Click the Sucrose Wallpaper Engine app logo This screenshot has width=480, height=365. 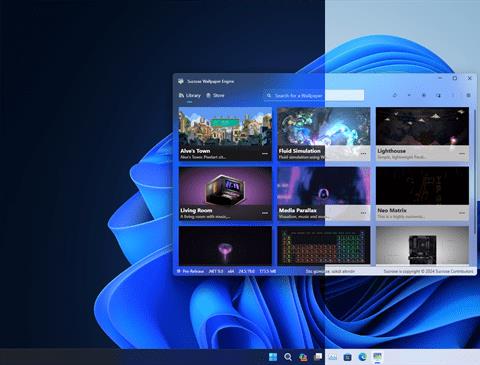181,81
